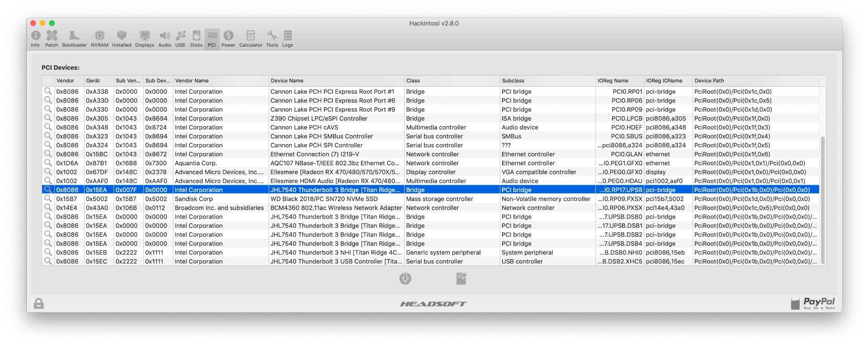The height and width of the screenshot is (347, 868).
Task: Click the PayPal Buy me a Beer link
Action: [x=813, y=303]
